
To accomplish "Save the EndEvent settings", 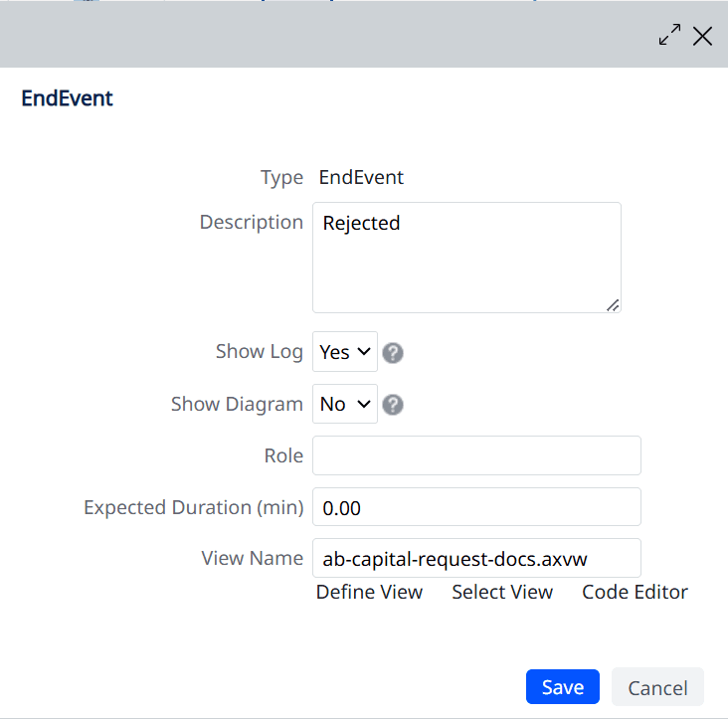I will [563, 686].
